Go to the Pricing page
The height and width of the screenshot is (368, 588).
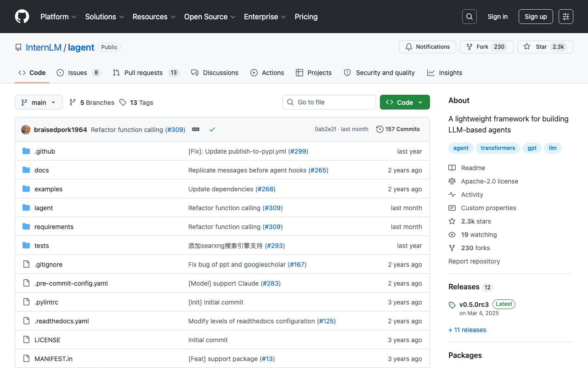pos(306,17)
